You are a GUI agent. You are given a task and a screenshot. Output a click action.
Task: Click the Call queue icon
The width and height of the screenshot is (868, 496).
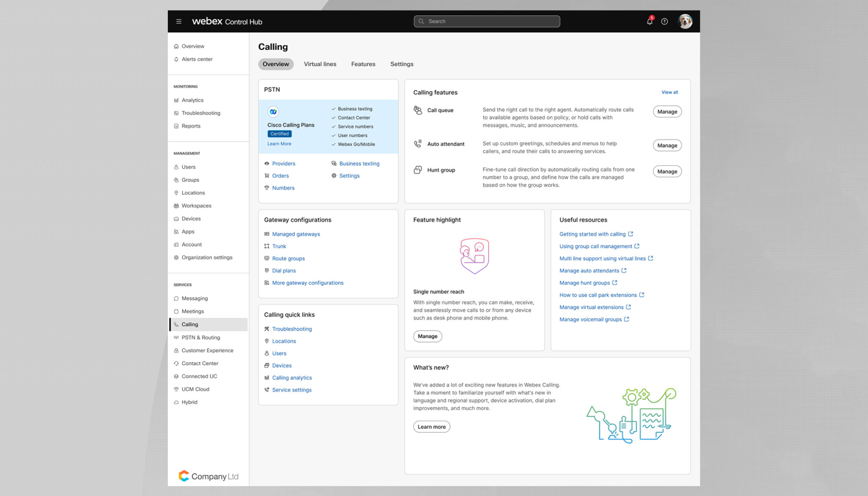click(x=417, y=110)
